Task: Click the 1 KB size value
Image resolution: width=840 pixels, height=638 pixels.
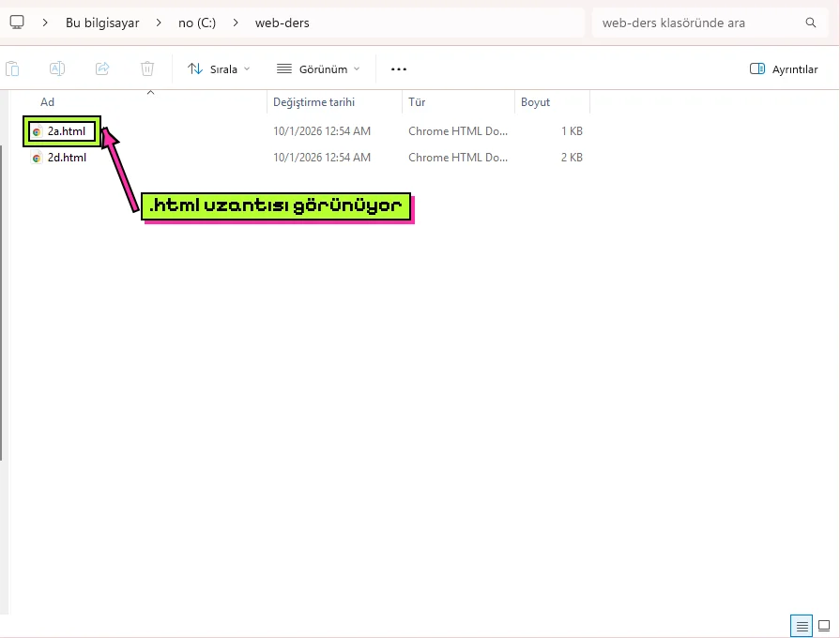Action: [x=572, y=131]
